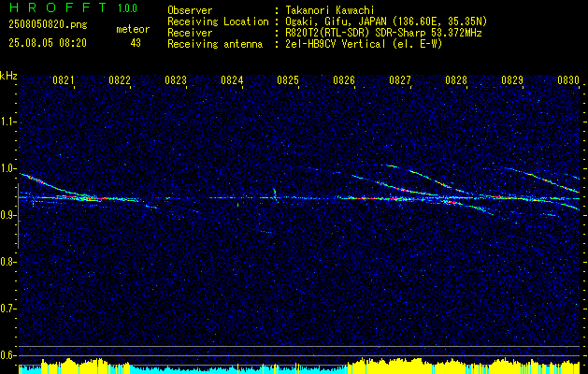Click the Ogaki, Gifu, JAPAN location text
The image size is (588, 374).
click(336, 22)
